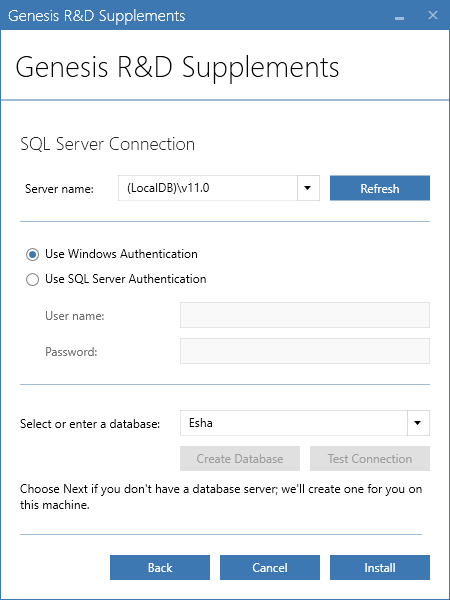
Task: Choose Use SQL Server Authentication option
Action: pos(33,279)
